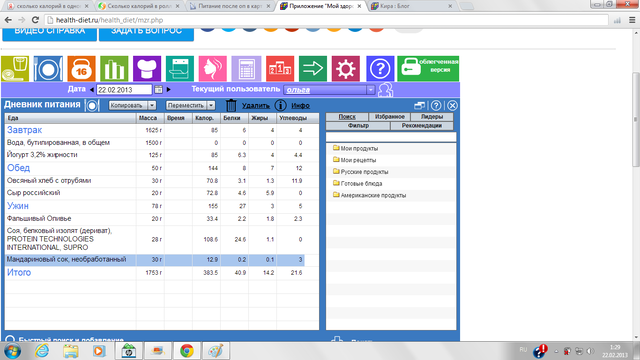Open Internet Explorer from taskbar
Screen dimensions: 640x360
click(x=42, y=351)
